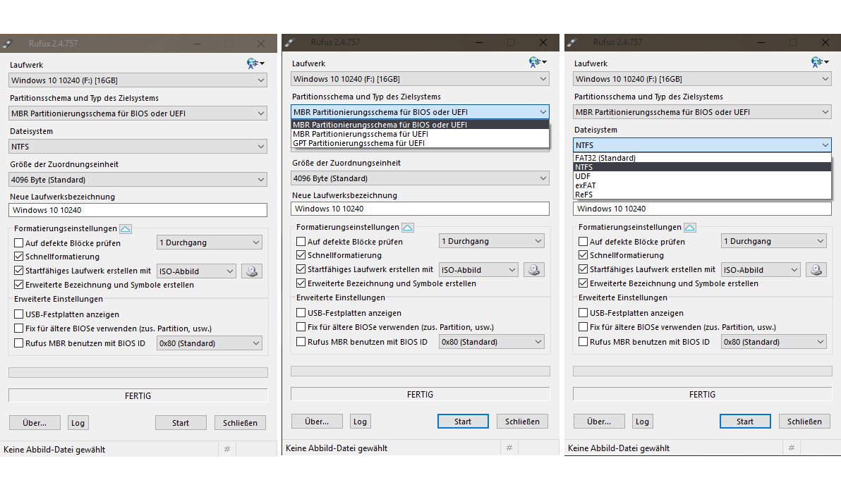
Task: Collapse Formatierungseinstellungen arrow in right window
Action: [690, 228]
